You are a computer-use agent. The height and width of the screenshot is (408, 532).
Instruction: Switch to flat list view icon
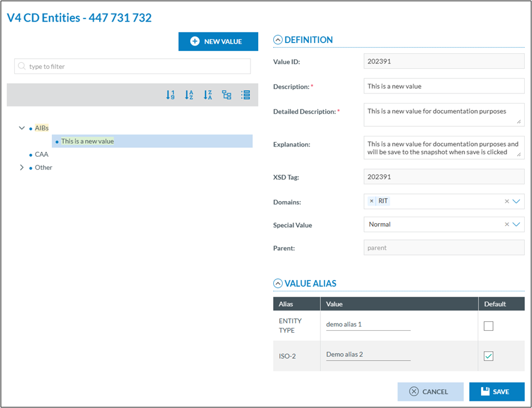245,95
